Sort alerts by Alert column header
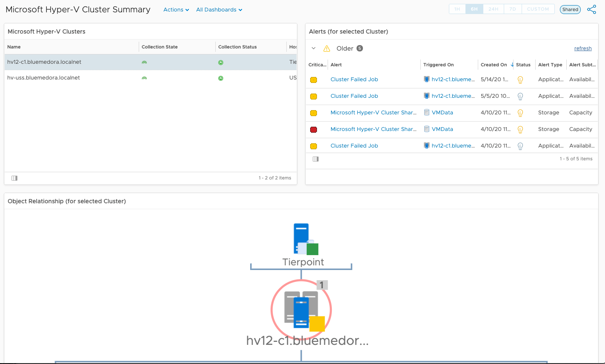 [336, 65]
